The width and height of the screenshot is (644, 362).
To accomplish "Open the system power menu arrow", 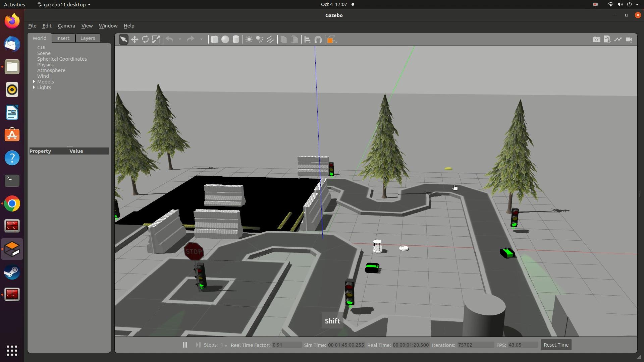I will pos(637,4).
